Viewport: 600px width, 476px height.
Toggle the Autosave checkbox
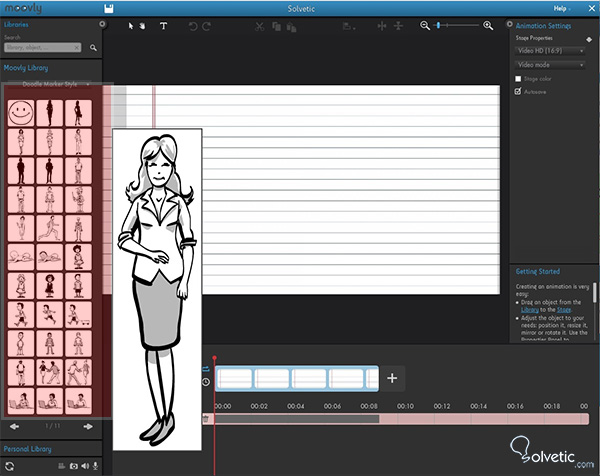[x=517, y=91]
